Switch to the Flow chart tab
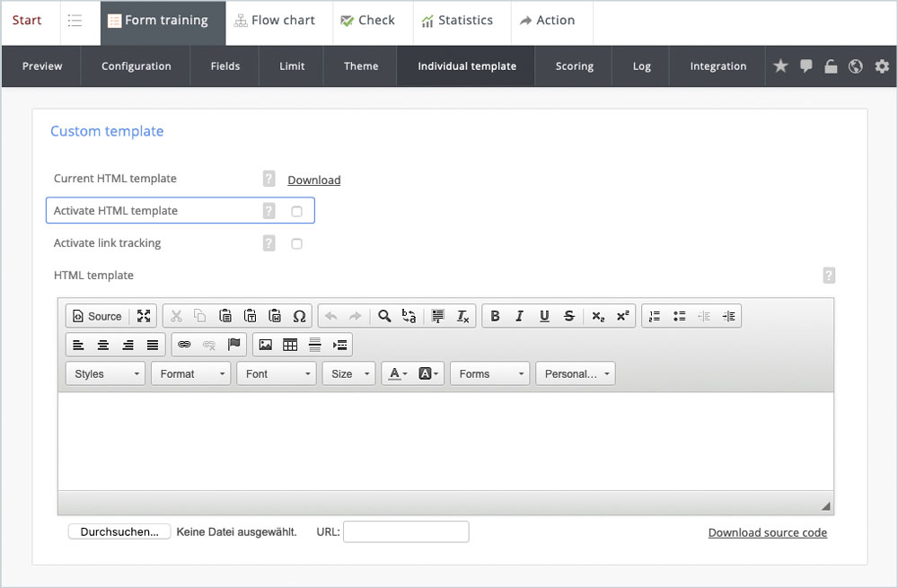The height and width of the screenshot is (588, 898). pyautogui.click(x=275, y=21)
